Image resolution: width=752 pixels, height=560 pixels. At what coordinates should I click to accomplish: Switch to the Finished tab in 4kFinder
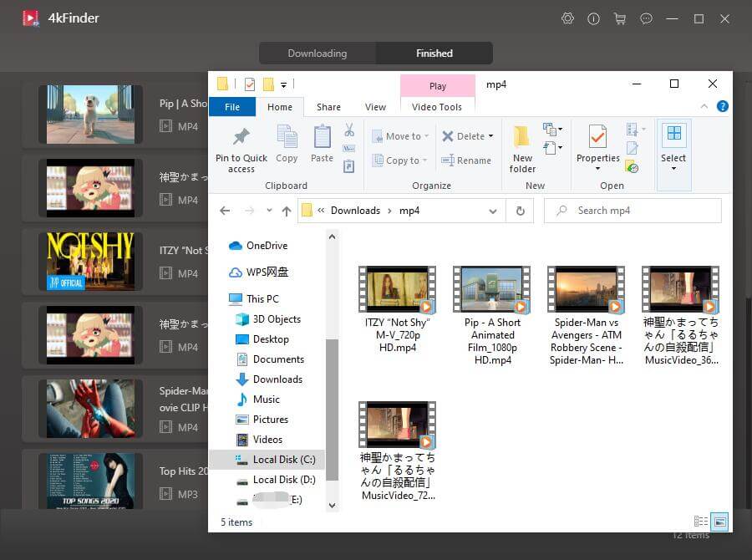coord(434,53)
